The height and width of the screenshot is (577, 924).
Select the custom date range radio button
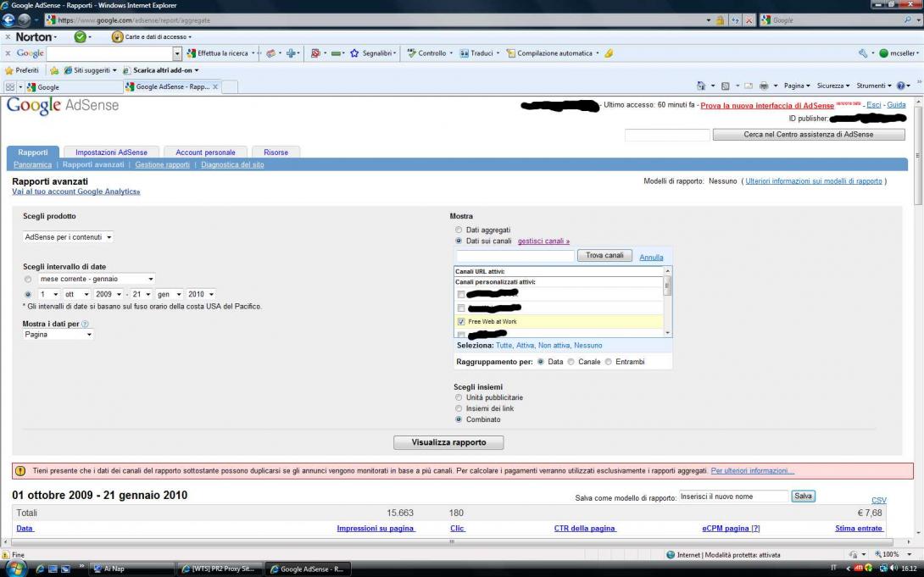(28, 294)
